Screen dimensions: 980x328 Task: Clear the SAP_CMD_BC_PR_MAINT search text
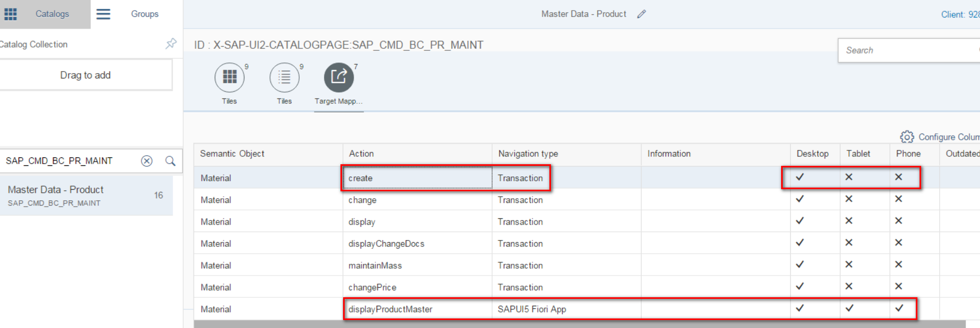point(147,161)
